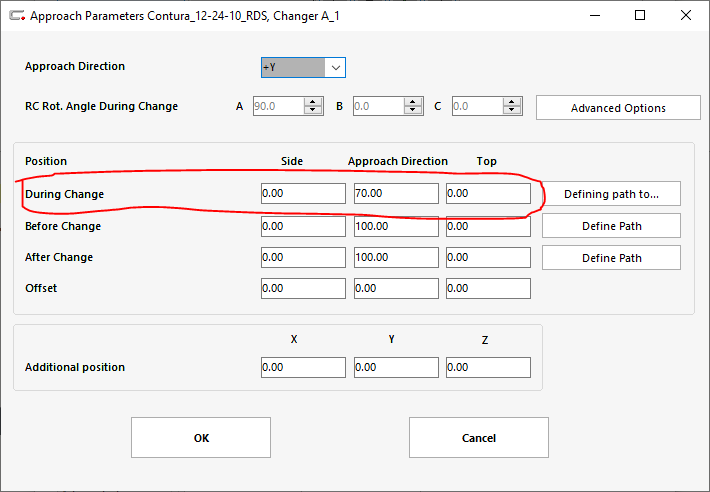Increase the A rotation angle spinner
Viewport: 710px width, 492px height.
314,102
